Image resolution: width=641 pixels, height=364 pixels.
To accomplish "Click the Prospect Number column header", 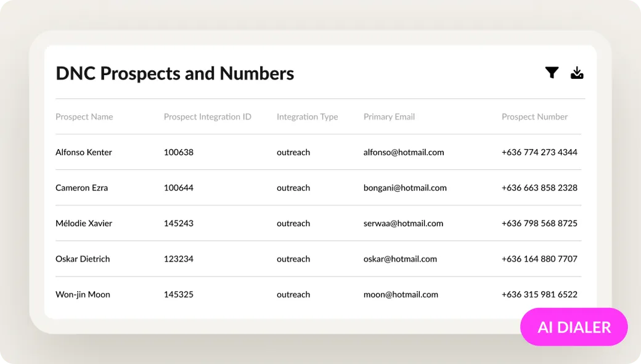I will [x=534, y=117].
